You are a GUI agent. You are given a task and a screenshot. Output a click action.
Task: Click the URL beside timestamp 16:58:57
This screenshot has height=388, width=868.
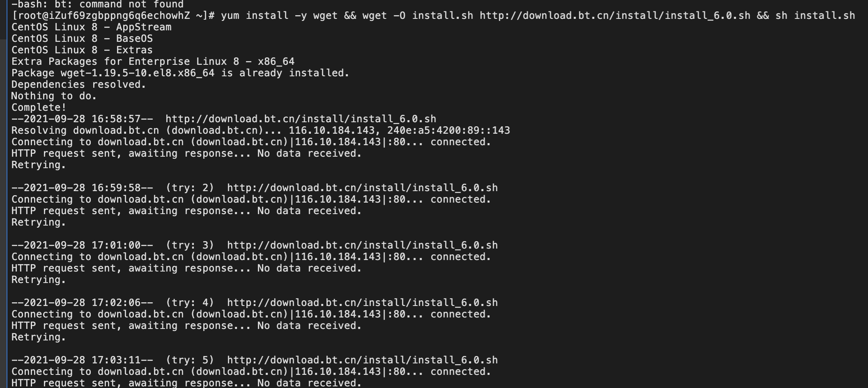coord(301,119)
